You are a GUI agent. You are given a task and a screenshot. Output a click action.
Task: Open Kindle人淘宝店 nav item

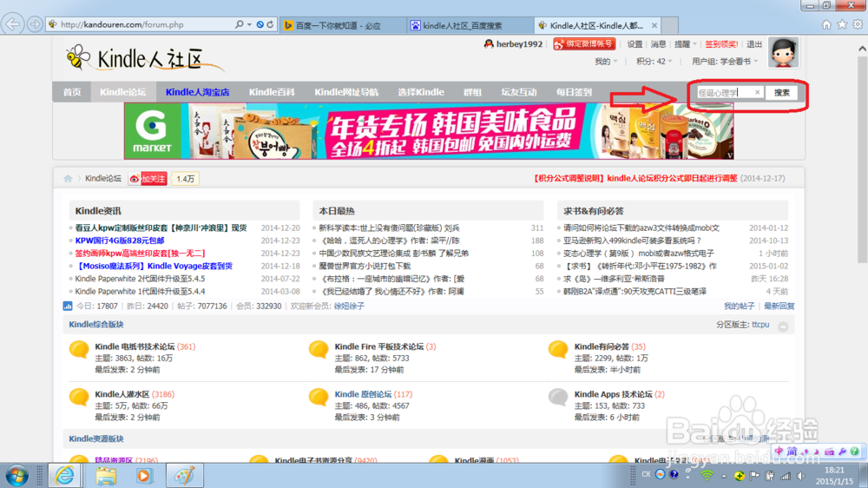[197, 92]
